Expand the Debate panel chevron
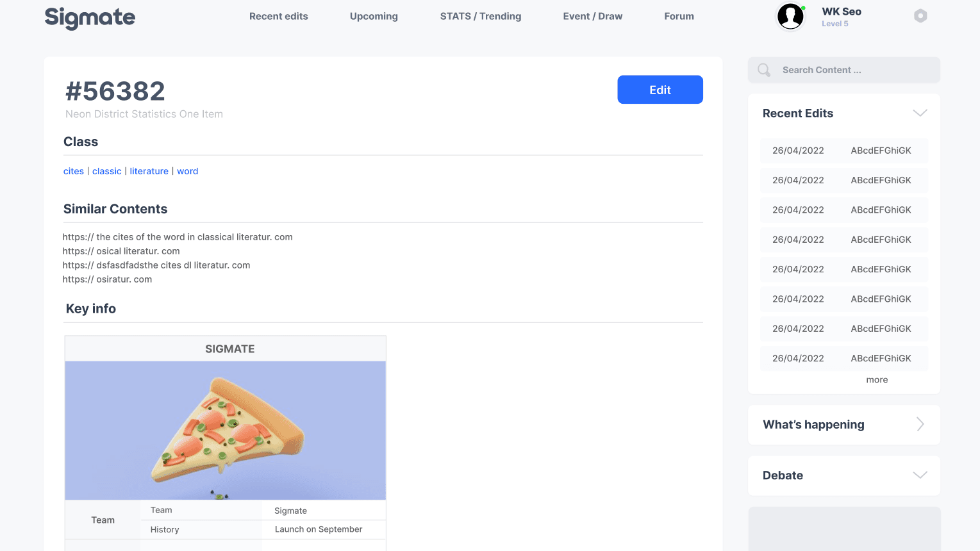The height and width of the screenshot is (551, 980). 920,475
